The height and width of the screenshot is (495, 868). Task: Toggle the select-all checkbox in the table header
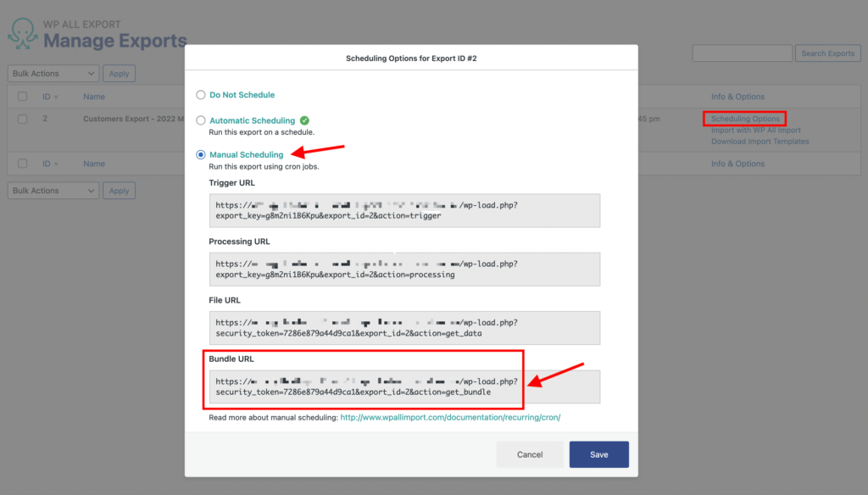(x=22, y=97)
